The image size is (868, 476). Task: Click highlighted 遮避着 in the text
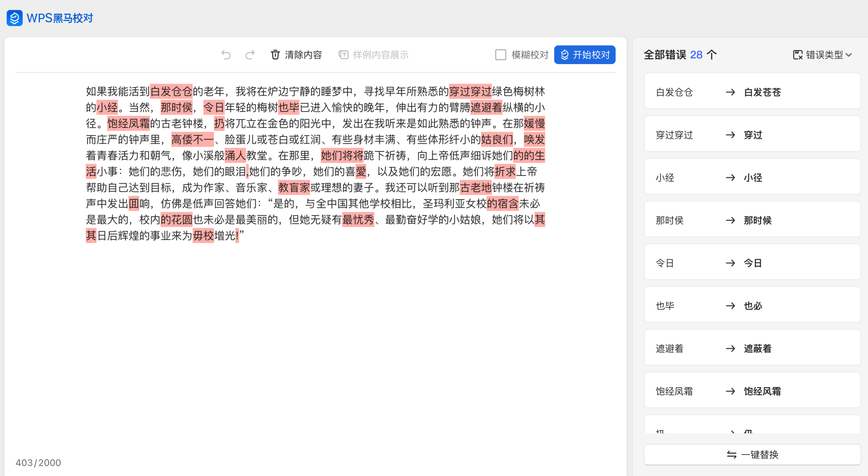(486, 107)
